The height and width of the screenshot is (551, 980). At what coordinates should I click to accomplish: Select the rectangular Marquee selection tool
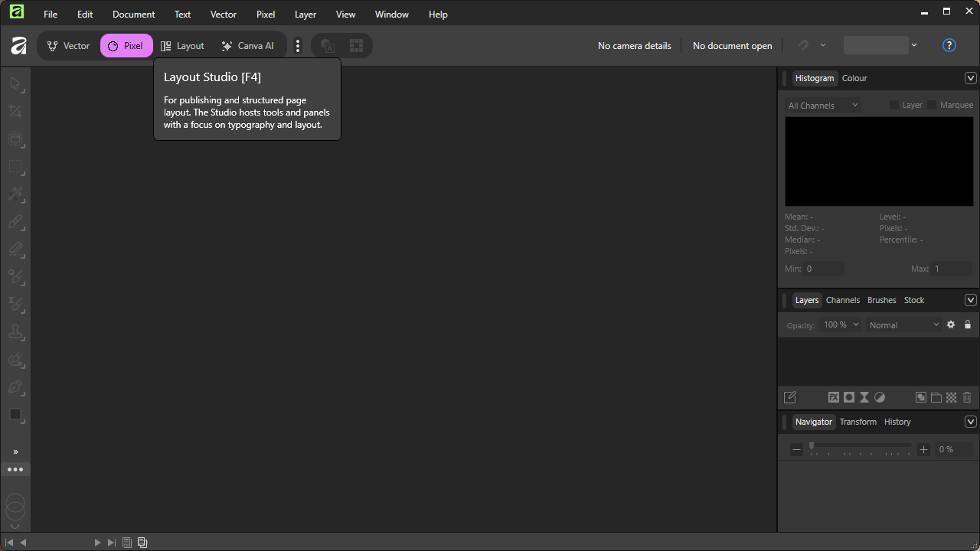15,167
